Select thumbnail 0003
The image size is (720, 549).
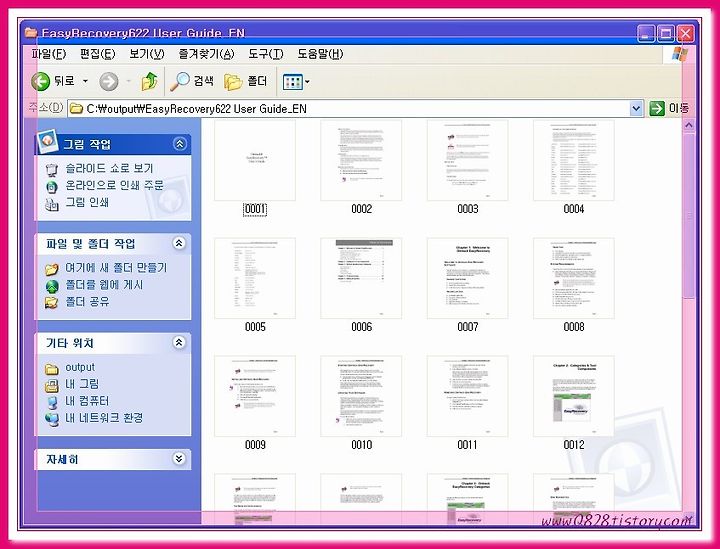coord(467,160)
